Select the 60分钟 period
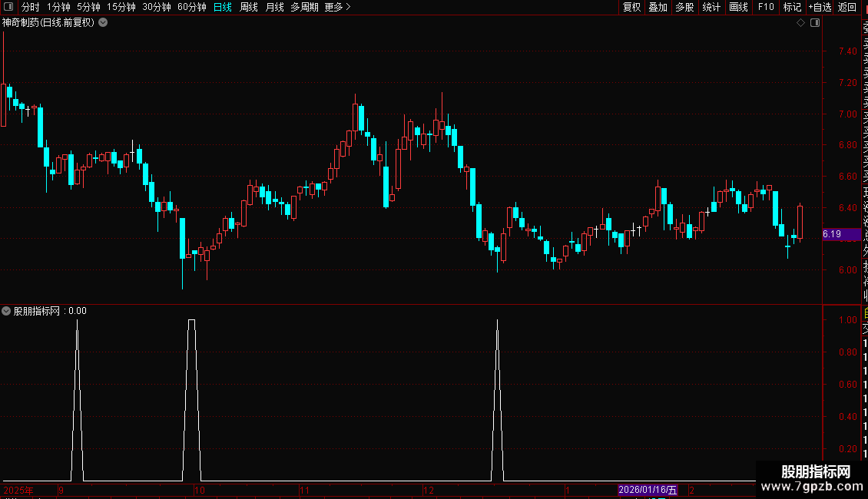Viewport: 868px width, 499px height. click(191, 7)
